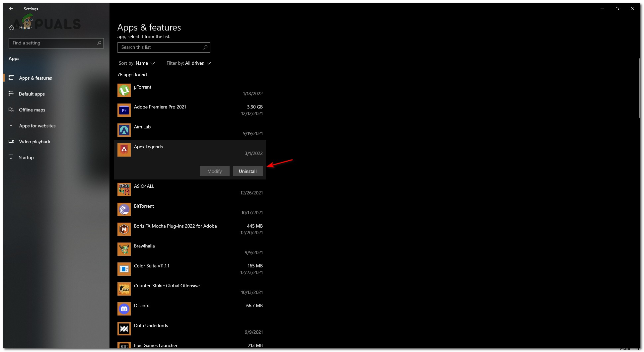Click the Offline maps sidebar icon
Viewport: 644px width, 352px height.
[x=11, y=110]
